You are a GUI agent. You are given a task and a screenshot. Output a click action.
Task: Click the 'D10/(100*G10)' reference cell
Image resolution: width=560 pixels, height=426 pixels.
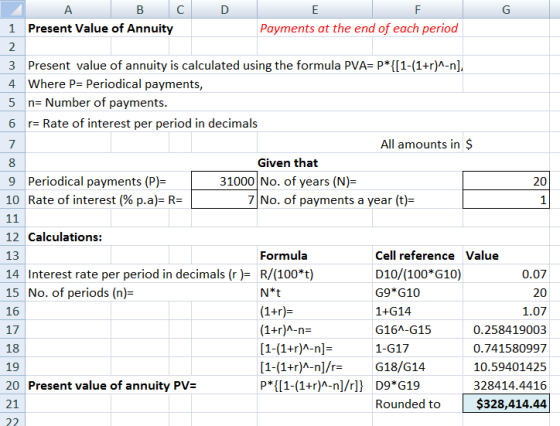[x=418, y=274]
